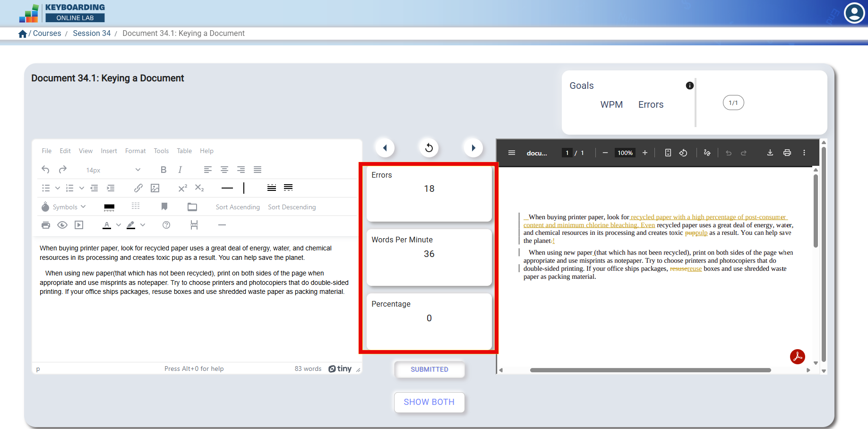The width and height of the screenshot is (868, 429).
Task: Open print preview with the eye icon
Action: click(62, 225)
